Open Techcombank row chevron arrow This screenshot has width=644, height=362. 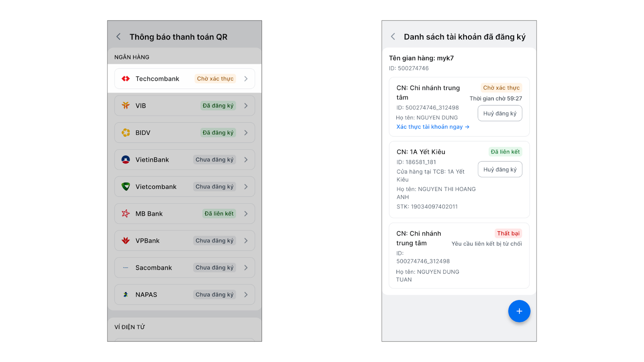point(246,79)
